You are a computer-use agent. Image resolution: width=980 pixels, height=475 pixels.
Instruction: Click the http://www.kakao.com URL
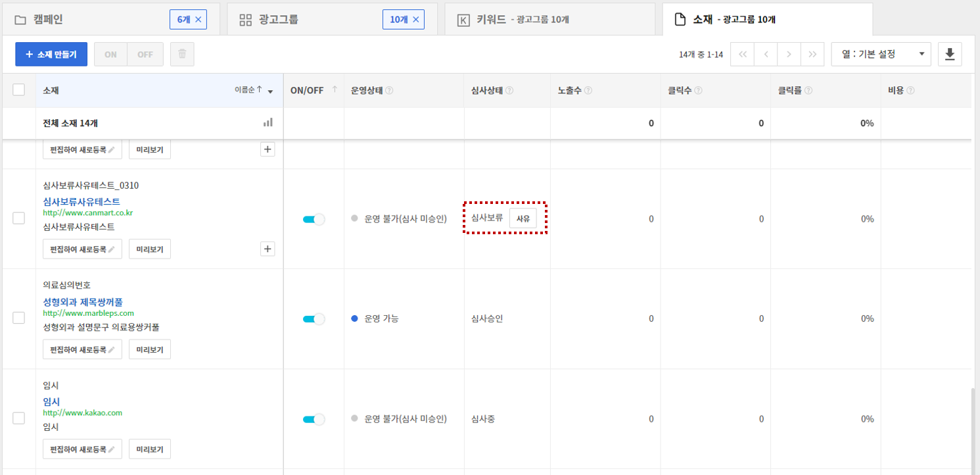[82, 413]
